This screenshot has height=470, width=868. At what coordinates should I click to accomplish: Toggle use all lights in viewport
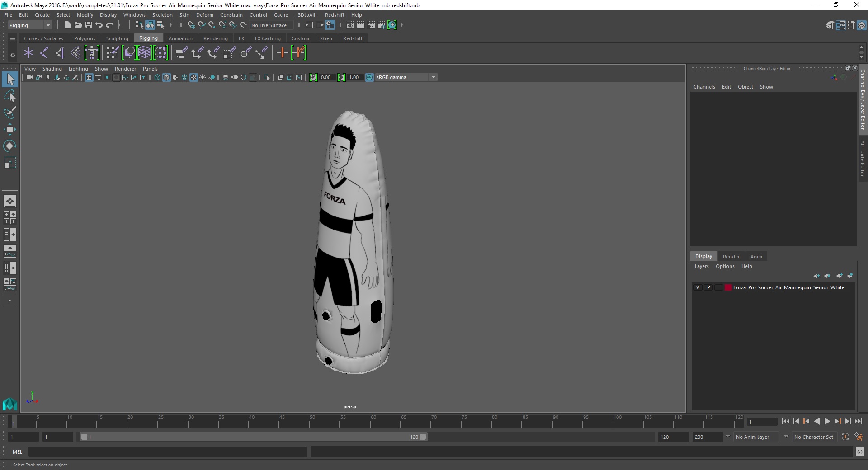[203, 77]
